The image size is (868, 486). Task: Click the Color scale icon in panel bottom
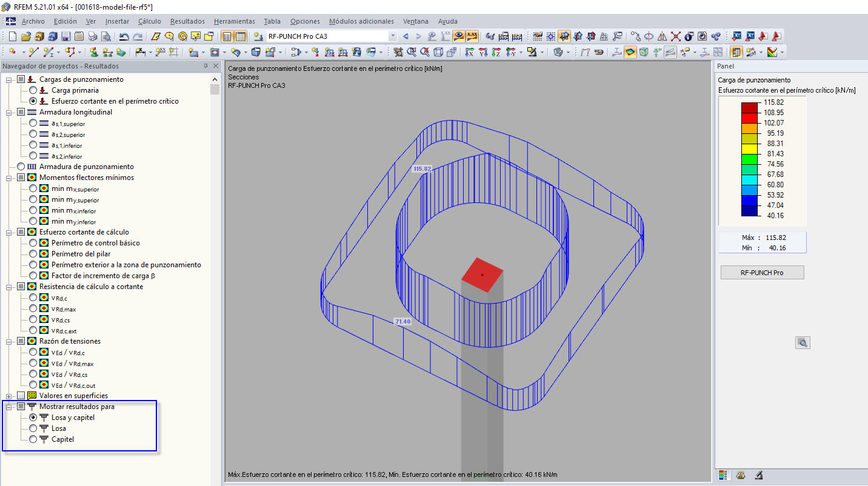click(x=722, y=475)
